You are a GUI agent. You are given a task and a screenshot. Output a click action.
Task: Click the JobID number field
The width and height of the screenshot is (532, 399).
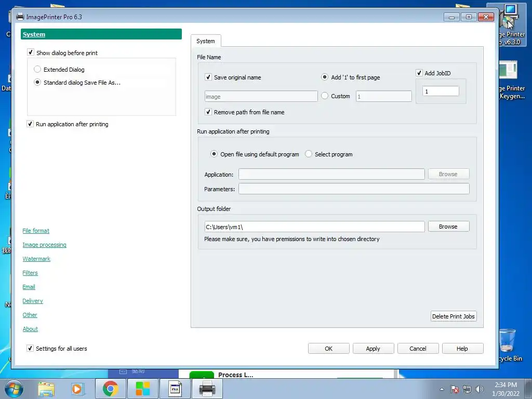click(441, 91)
